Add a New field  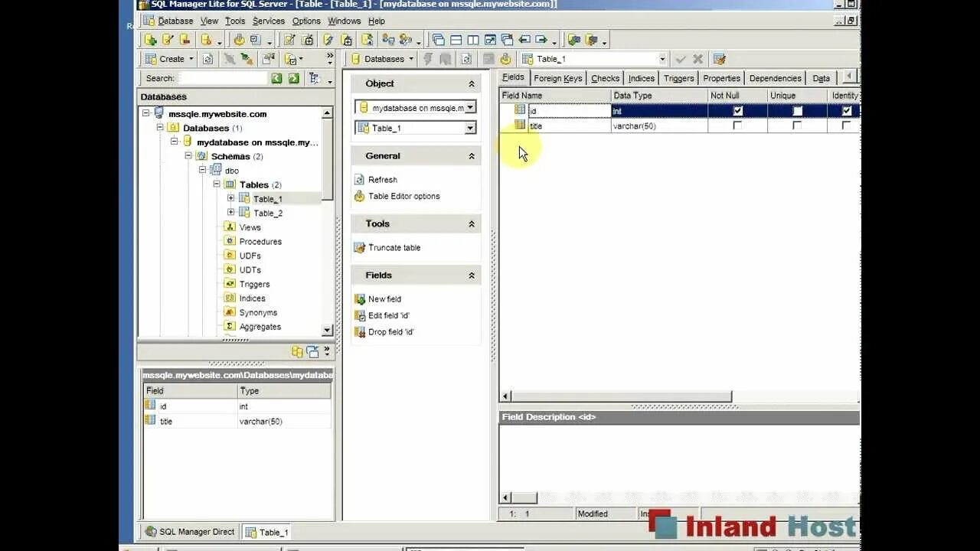click(x=384, y=299)
